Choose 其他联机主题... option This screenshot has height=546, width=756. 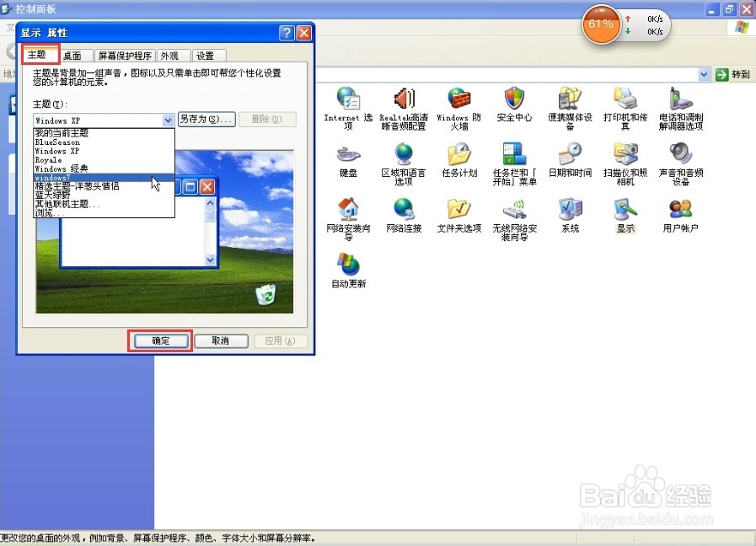point(104,204)
